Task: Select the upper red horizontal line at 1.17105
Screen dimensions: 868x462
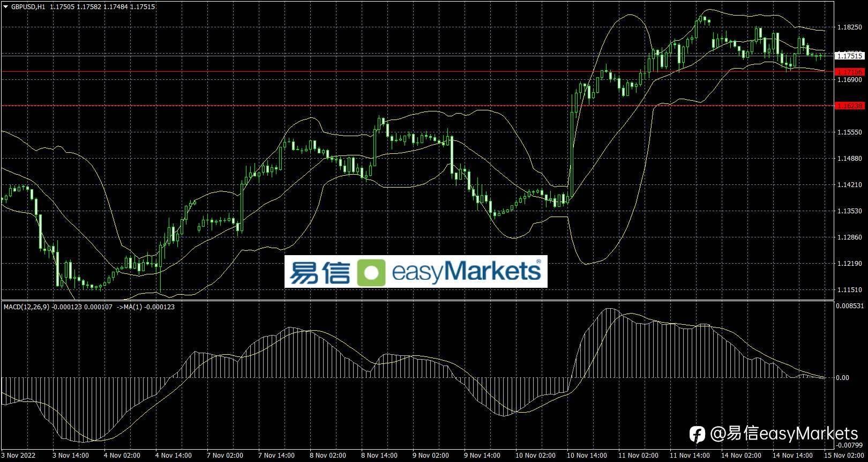Action: coord(417,71)
